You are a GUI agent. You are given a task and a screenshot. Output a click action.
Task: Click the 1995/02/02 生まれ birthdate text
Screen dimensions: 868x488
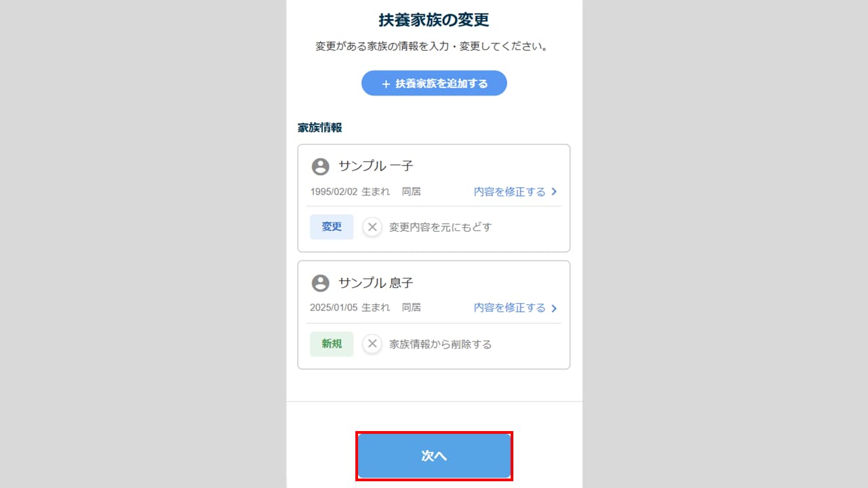pos(350,192)
